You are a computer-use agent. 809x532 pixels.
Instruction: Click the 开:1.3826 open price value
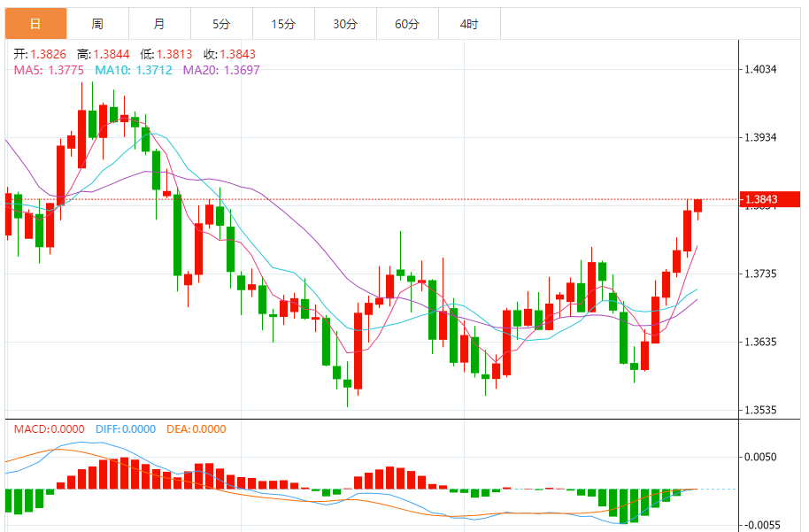click(40, 54)
